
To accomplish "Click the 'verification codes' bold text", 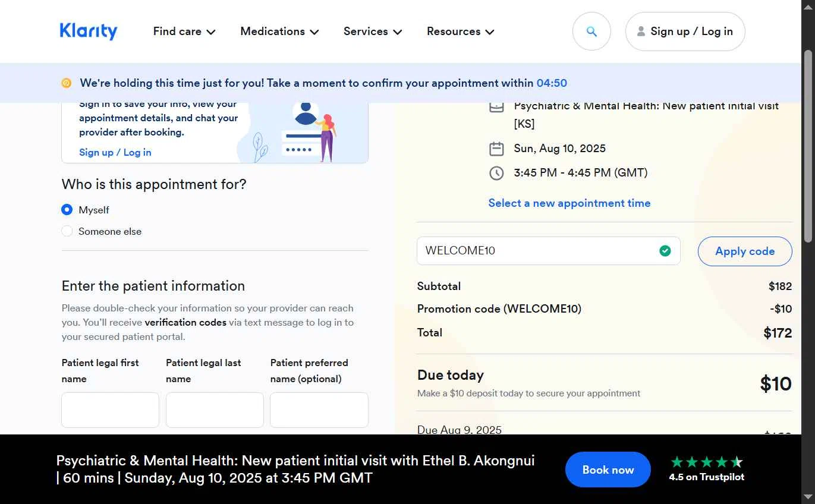I will [185, 323].
